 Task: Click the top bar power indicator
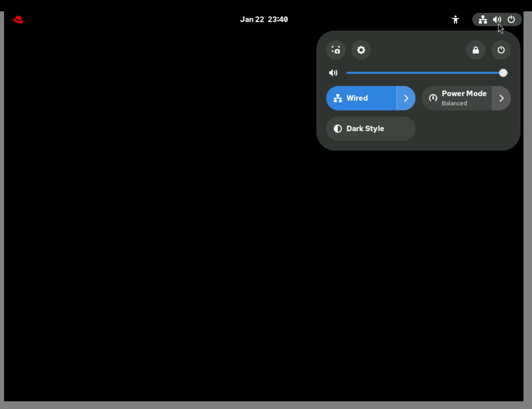[511, 19]
